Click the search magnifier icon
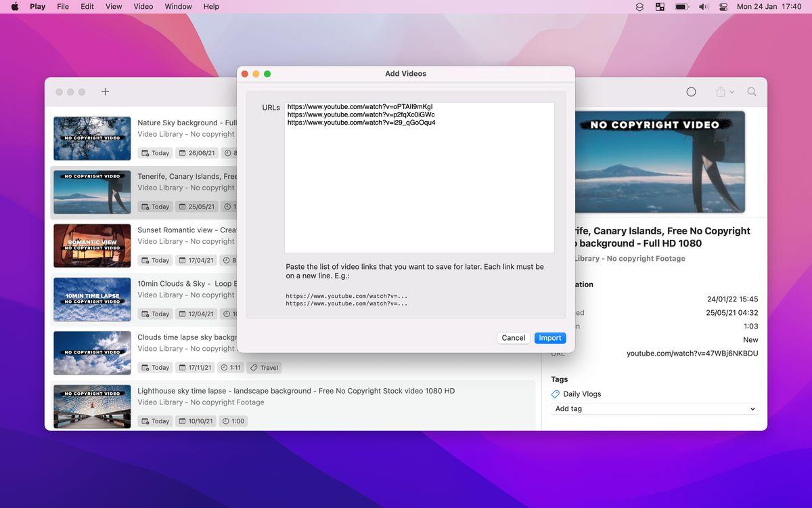 tap(752, 92)
